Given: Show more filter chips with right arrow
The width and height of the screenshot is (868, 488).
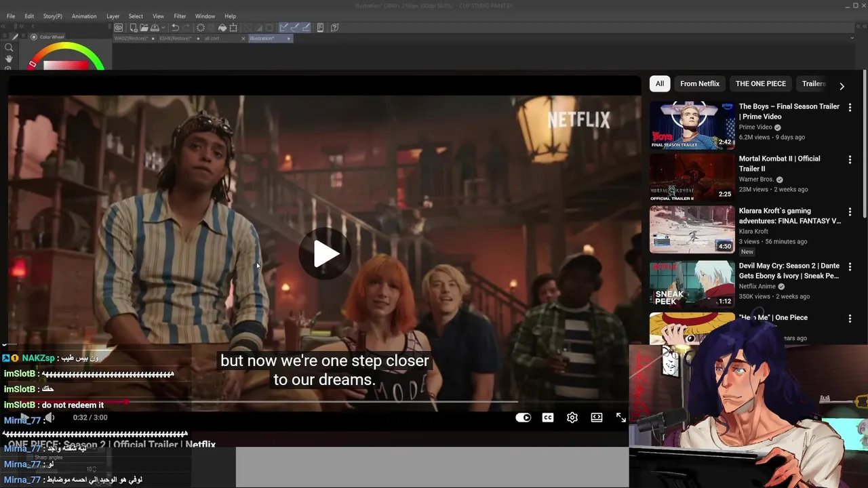Looking at the screenshot, I should 842,86.
